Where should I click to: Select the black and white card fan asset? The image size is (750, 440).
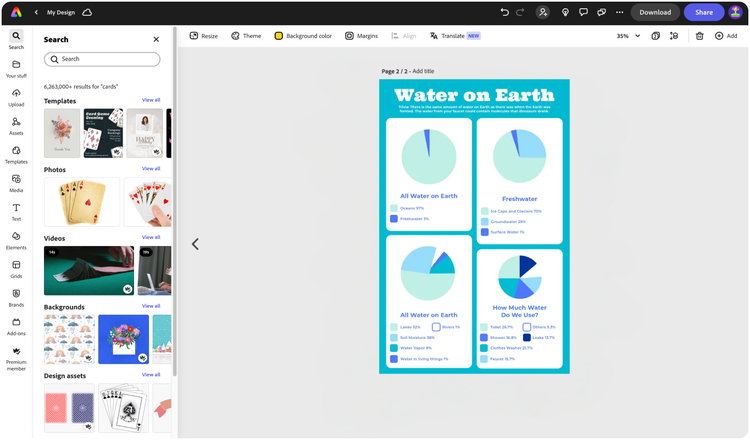(123, 408)
